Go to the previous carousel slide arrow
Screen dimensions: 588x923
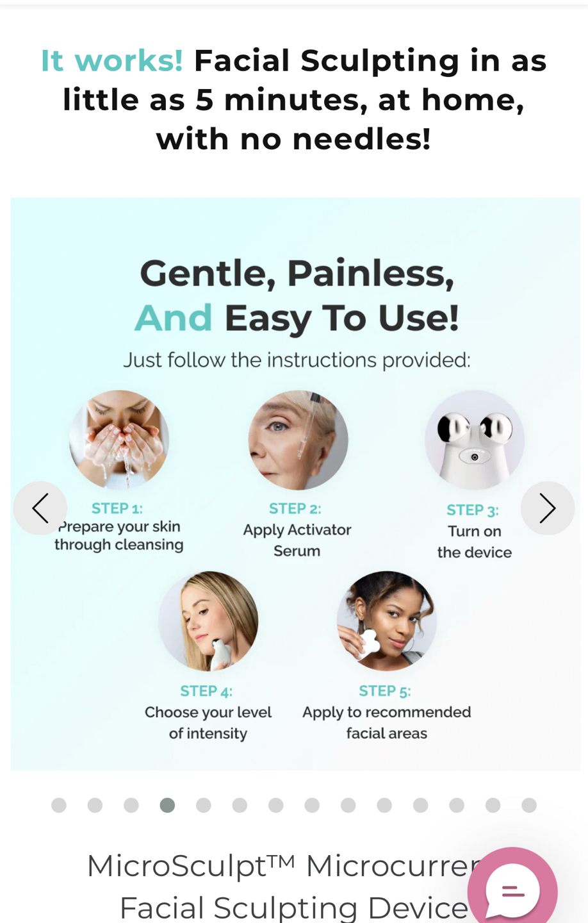(40, 508)
